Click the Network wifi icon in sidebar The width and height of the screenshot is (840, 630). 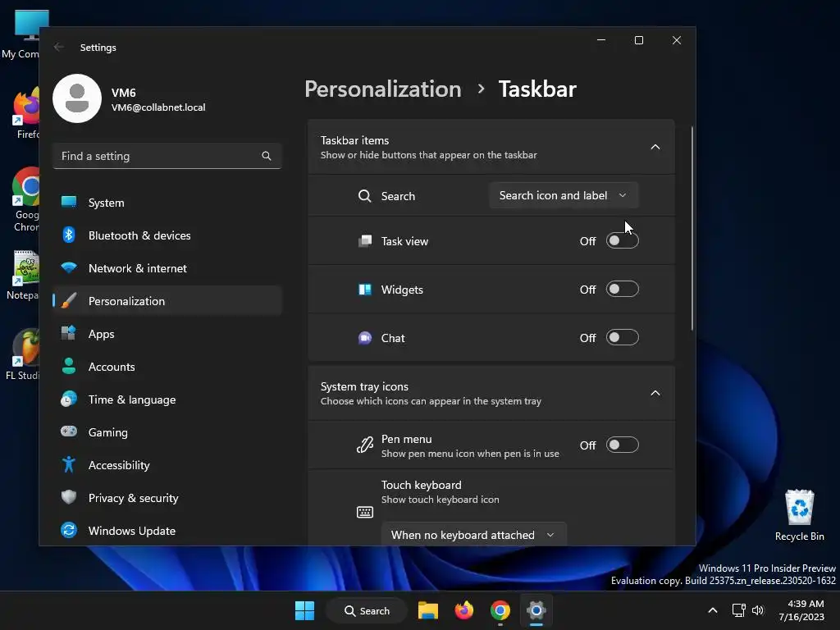tap(69, 267)
